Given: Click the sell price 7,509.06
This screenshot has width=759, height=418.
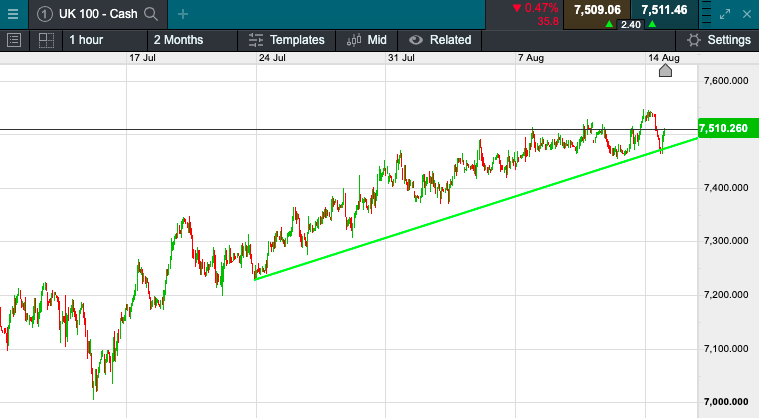Looking at the screenshot, I should coord(597,10).
